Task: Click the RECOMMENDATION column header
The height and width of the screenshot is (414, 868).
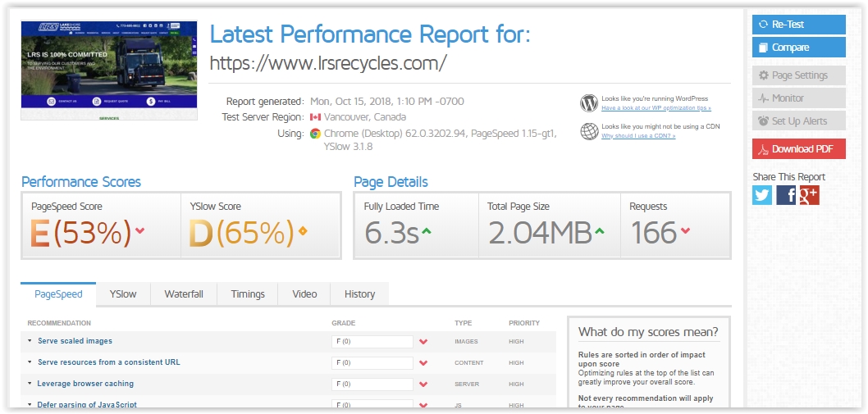Action: (59, 323)
